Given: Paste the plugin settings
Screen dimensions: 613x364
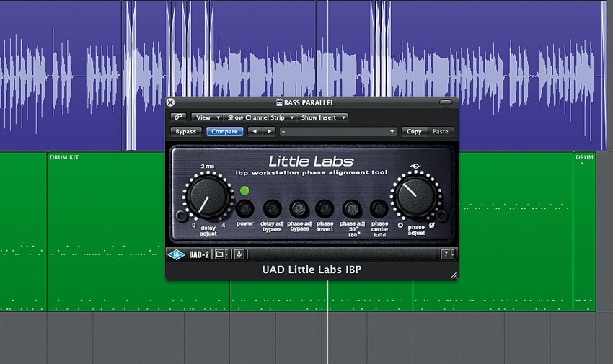Looking at the screenshot, I should pyautogui.click(x=440, y=132).
